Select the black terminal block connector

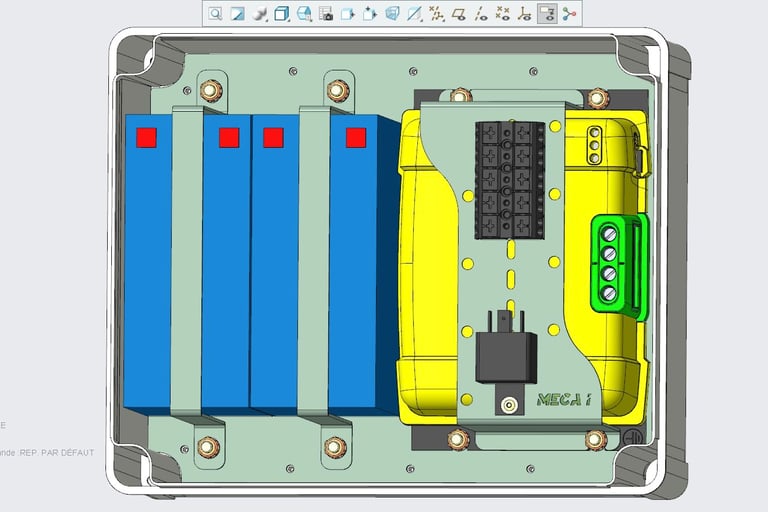(510, 180)
